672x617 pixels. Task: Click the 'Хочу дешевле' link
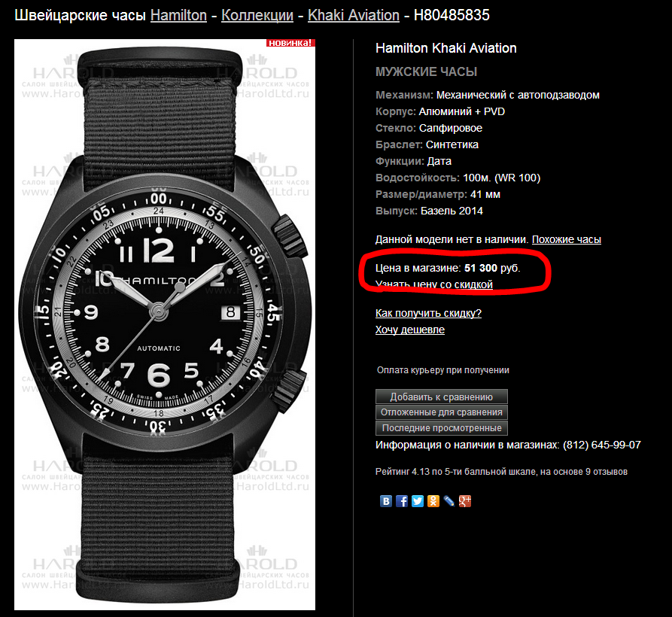409,330
